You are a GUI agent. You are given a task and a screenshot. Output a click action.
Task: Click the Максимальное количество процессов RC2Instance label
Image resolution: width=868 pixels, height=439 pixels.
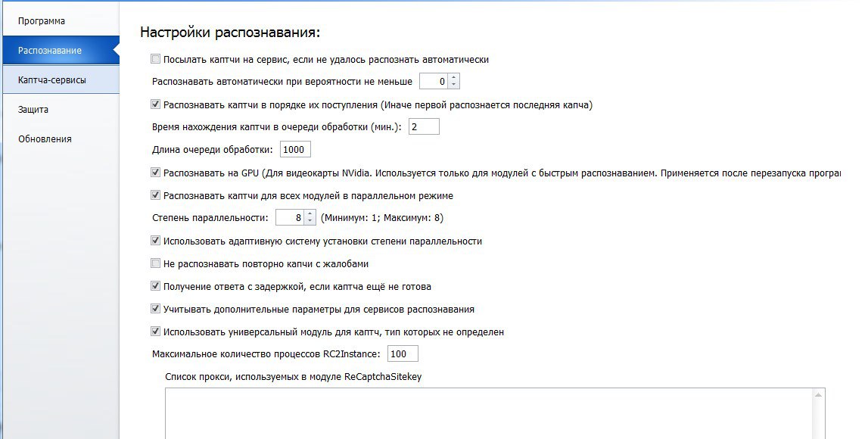point(266,353)
